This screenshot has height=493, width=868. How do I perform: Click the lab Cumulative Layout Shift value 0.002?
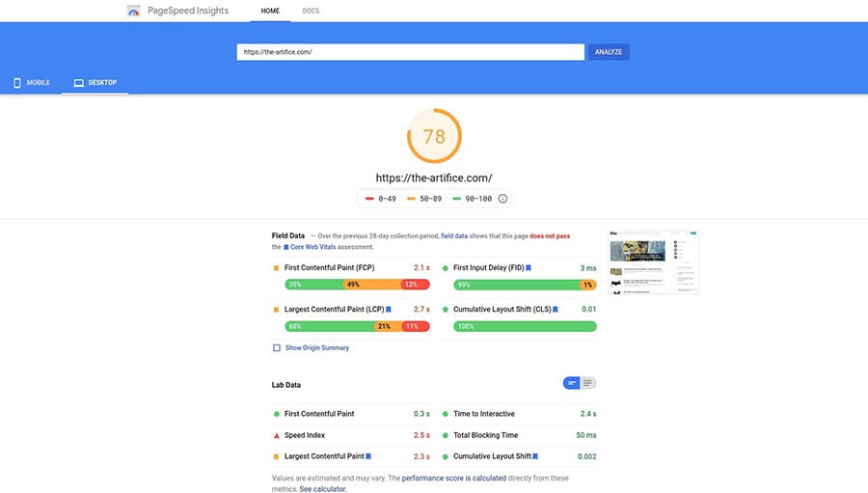coord(586,457)
